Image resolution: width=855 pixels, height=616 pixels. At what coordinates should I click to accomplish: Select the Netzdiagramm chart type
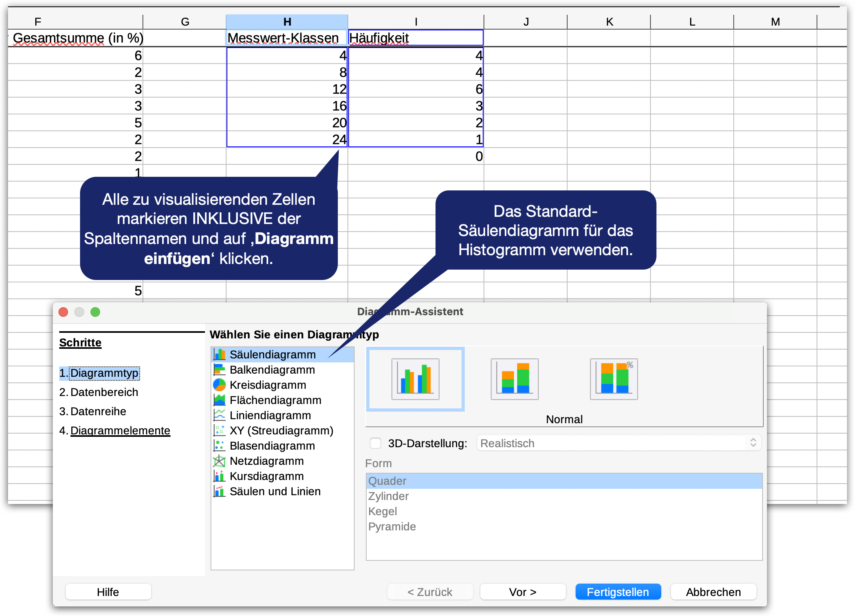point(267,461)
